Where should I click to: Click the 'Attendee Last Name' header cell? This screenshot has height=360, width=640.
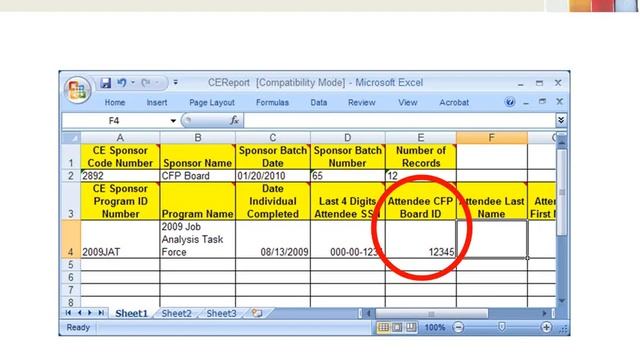pos(492,201)
